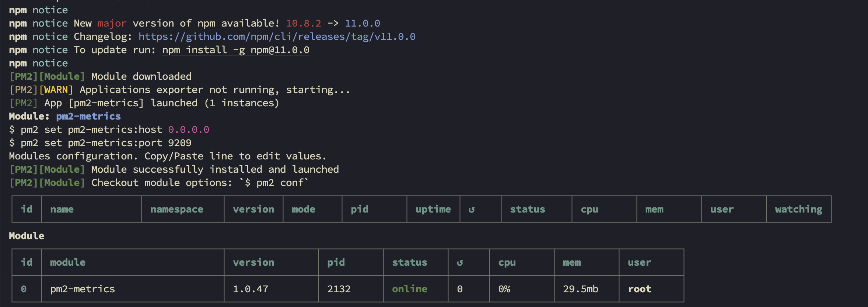Click 'Applications exporter not running, starting...' text
This screenshot has height=307, width=868.
pyautogui.click(x=215, y=90)
